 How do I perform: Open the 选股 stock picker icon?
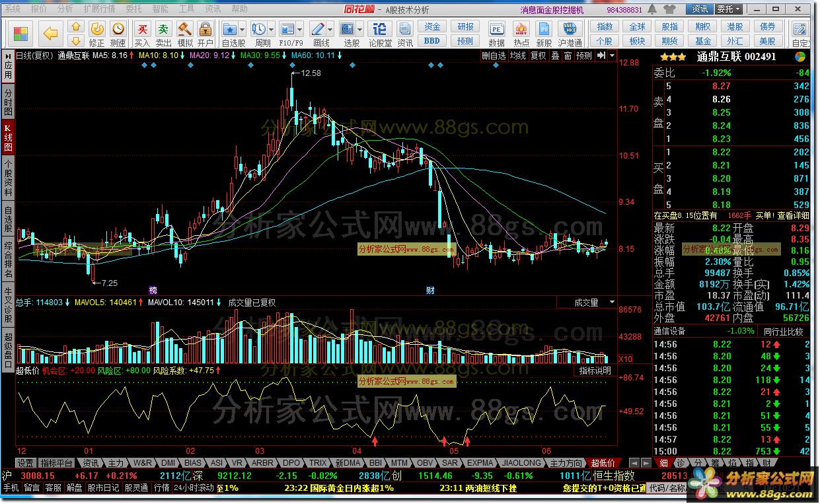coord(348,30)
